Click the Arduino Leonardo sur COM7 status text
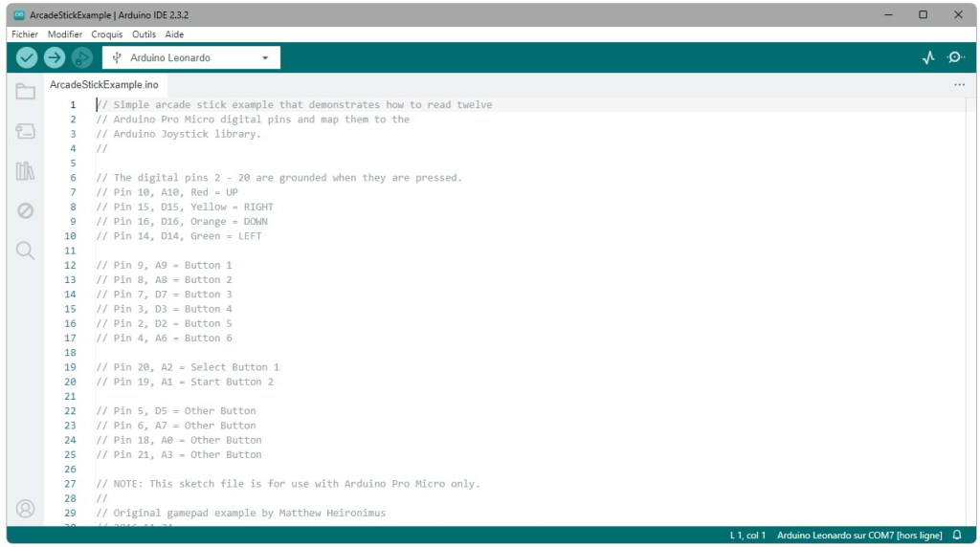The width and height of the screenshot is (980, 547). coord(858,536)
